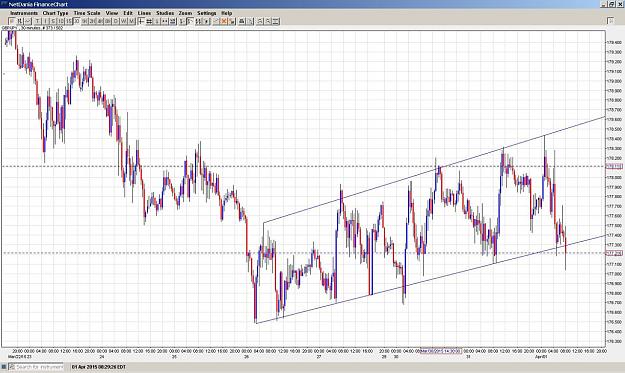
Task: Select the lower channel trend line
Action: coord(430,280)
